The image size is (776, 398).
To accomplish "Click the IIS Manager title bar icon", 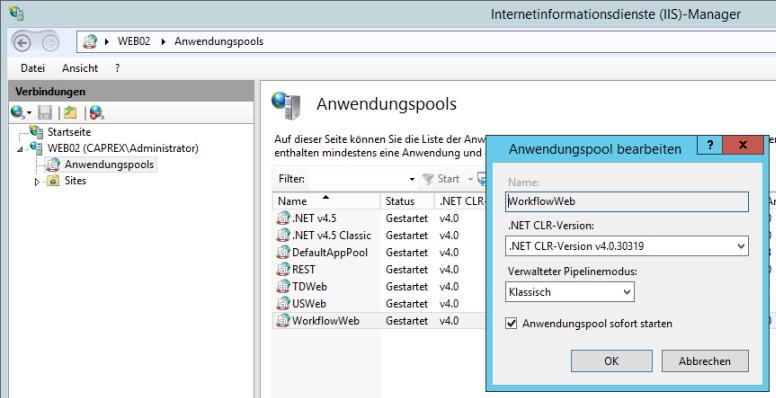I will (16, 12).
